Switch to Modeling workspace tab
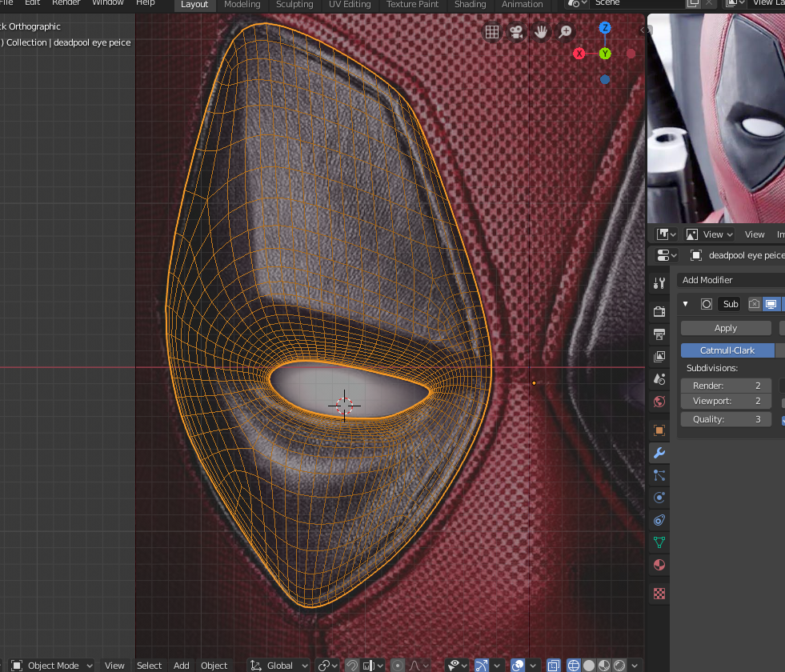Image resolution: width=785 pixels, height=672 pixels. pyautogui.click(x=242, y=5)
